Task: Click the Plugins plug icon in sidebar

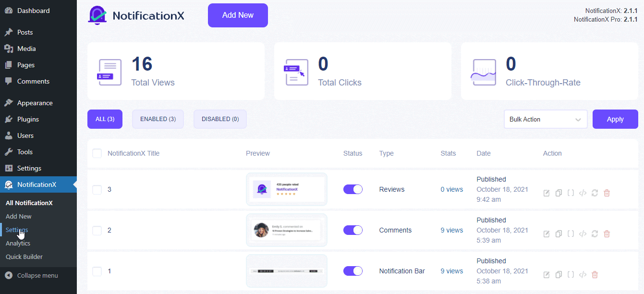Action: coord(9,119)
